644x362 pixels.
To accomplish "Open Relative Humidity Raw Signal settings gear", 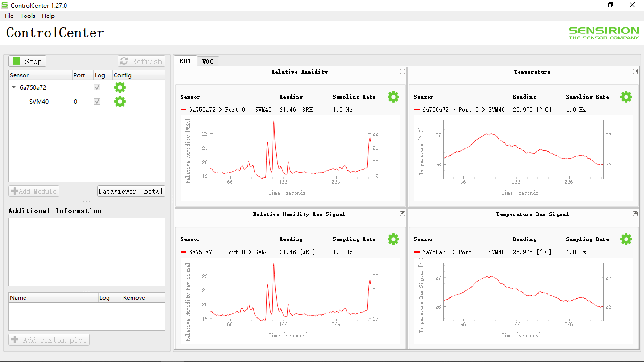I will (x=393, y=239).
